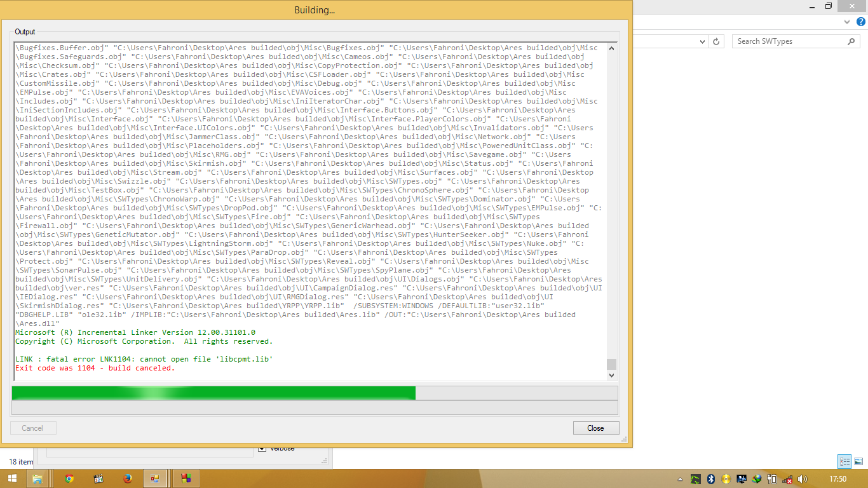Open Media Player Classic taskbar icon
Screen dimensions: 868x488
click(98, 478)
